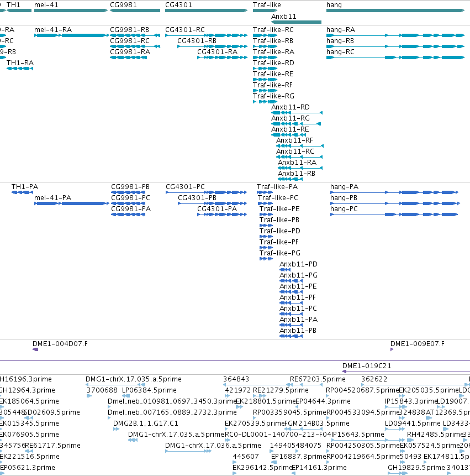Viewport: 470px width, 476px height.
Task: Click transcript Anxb11-RG
Action: [x=296, y=124]
